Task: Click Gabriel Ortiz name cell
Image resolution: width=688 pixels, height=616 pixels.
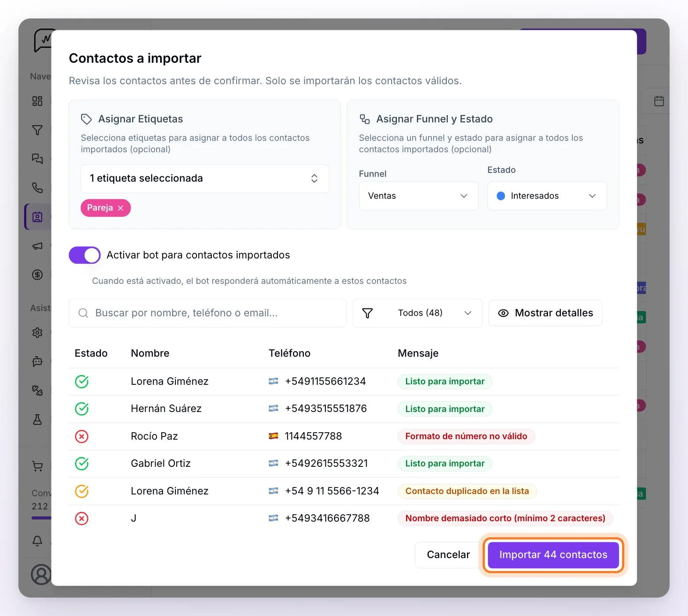Action: [160, 463]
